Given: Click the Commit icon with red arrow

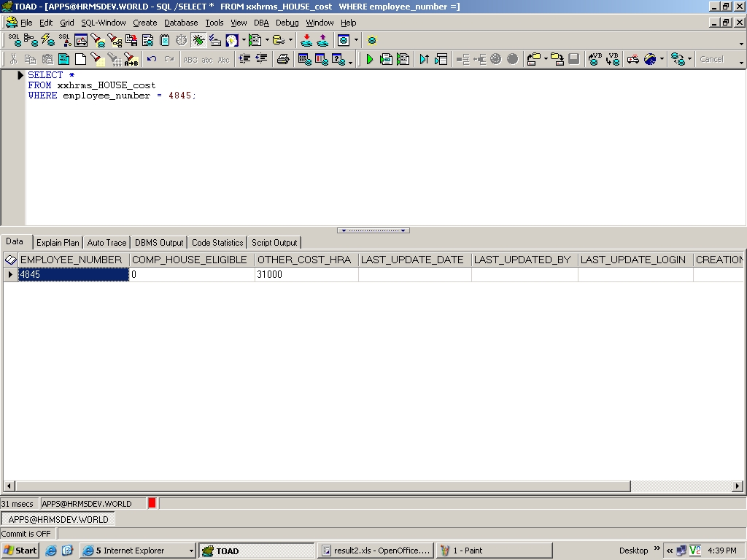Looking at the screenshot, I should tap(306, 40).
